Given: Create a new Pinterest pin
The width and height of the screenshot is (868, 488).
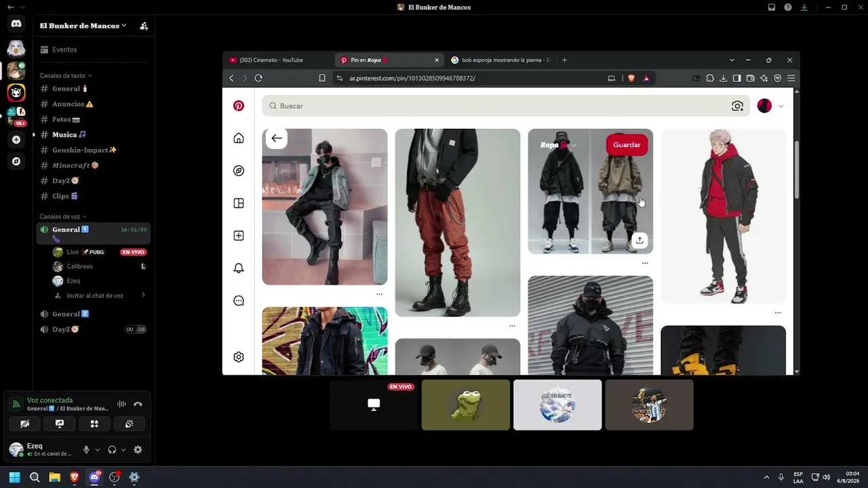Looking at the screenshot, I should tap(239, 236).
